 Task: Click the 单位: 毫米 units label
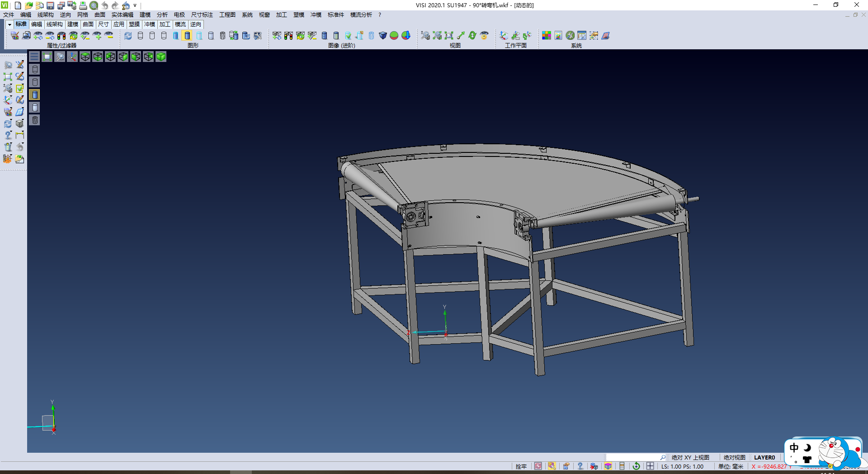pos(731,466)
